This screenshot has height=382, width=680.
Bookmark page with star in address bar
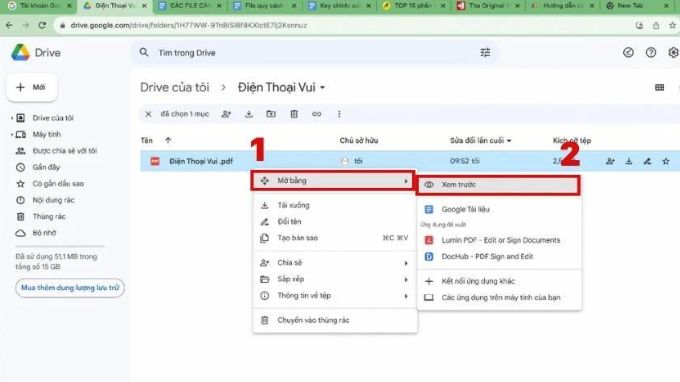tap(673, 25)
